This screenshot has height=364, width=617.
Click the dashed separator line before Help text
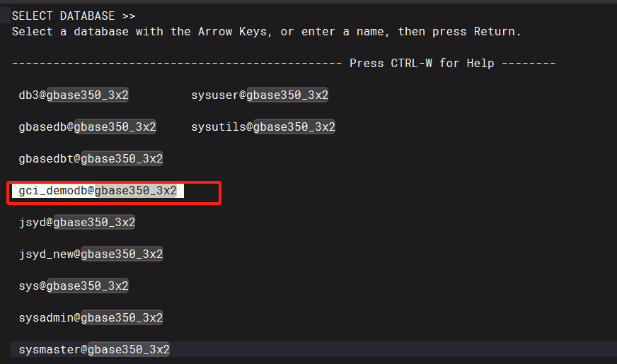177,64
